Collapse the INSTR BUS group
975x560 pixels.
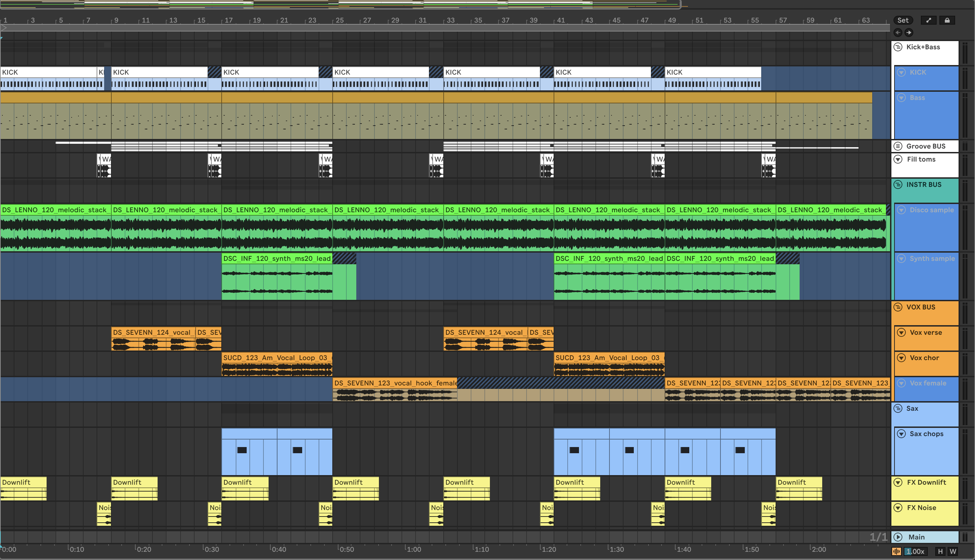(898, 184)
